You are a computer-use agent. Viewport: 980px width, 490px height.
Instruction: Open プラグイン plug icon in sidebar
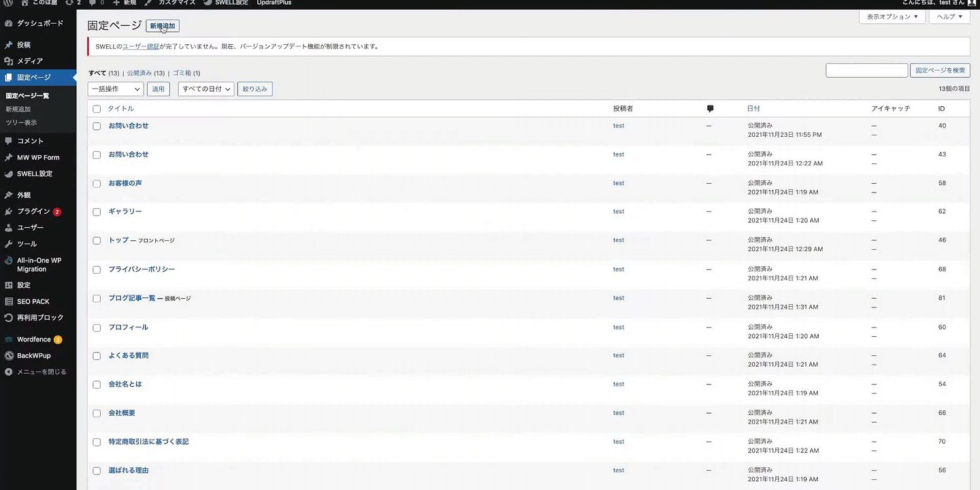[8, 212]
